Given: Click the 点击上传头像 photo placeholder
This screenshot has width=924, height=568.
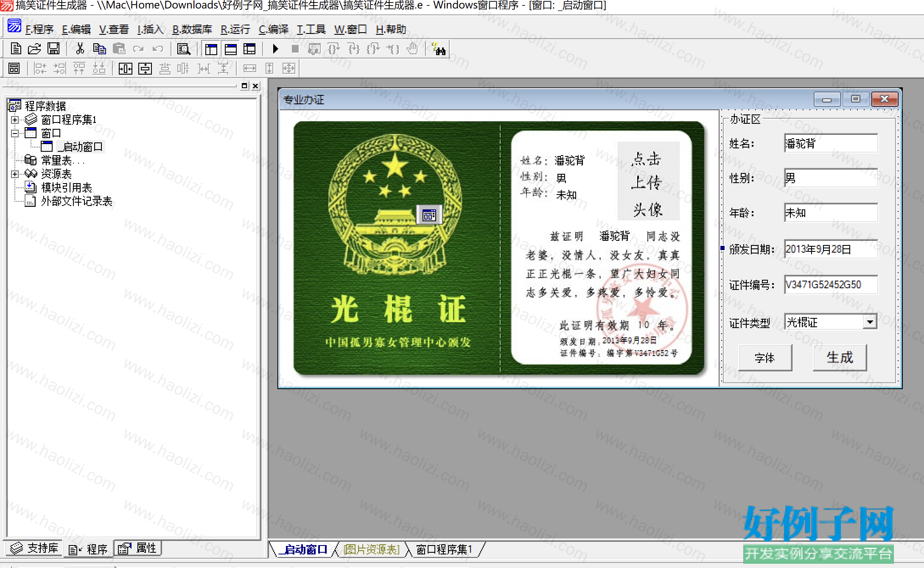Looking at the screenshot, I should (x=648, y=181).
